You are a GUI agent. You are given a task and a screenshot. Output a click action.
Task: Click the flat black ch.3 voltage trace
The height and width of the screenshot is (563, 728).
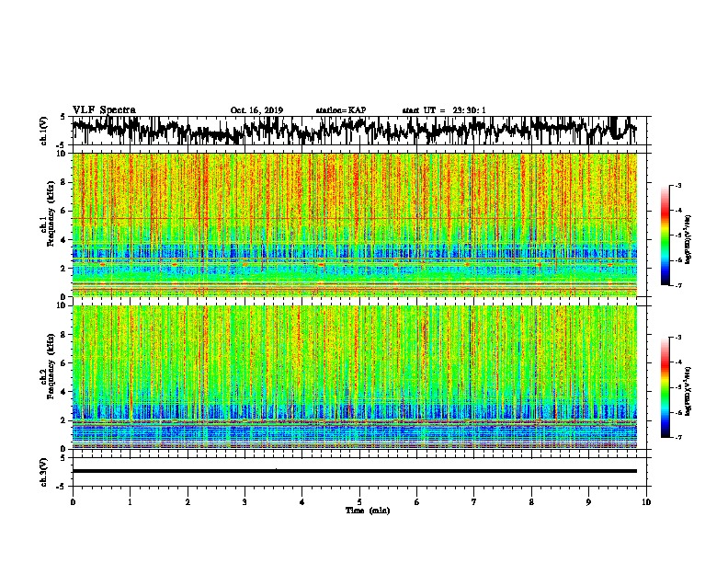355,471
